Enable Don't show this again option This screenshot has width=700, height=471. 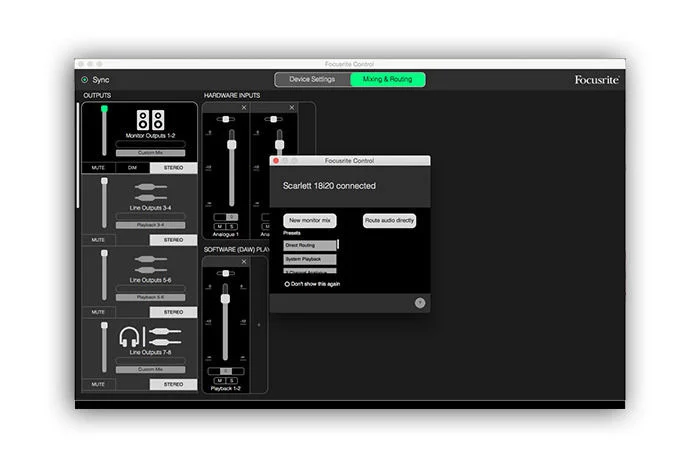click(x=287, y=284)
